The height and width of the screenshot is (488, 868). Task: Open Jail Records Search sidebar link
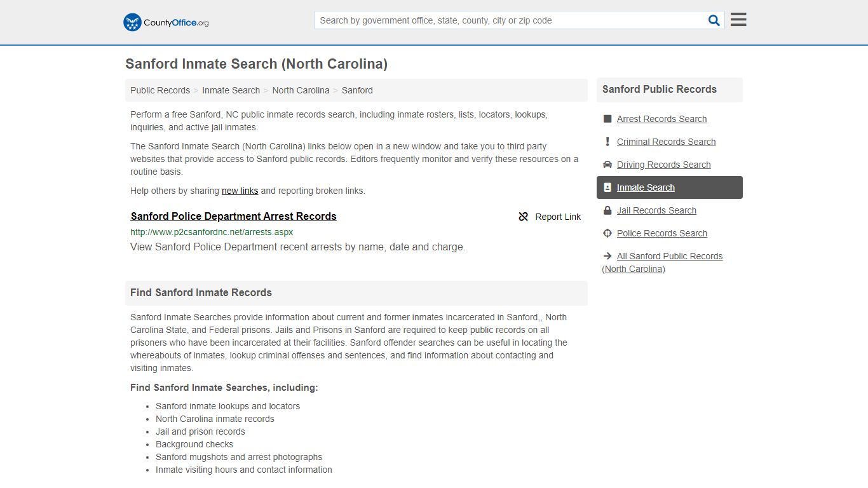coord(656,210)
